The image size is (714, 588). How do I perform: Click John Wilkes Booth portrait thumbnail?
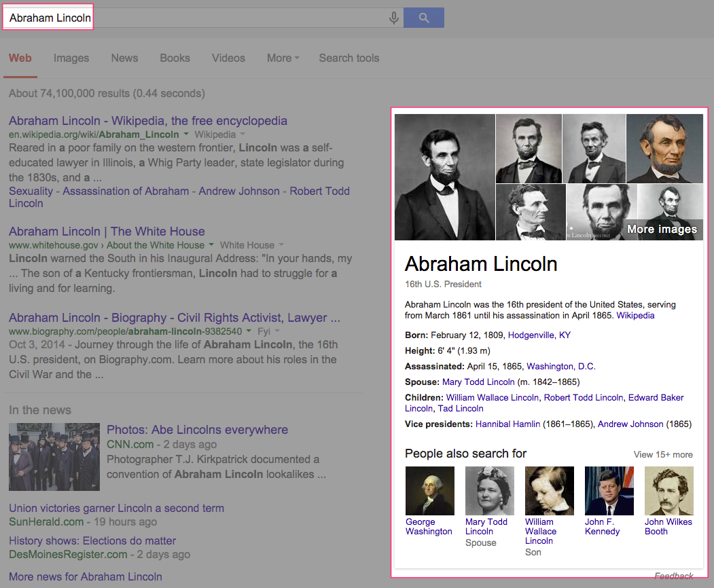pos(669,491)
